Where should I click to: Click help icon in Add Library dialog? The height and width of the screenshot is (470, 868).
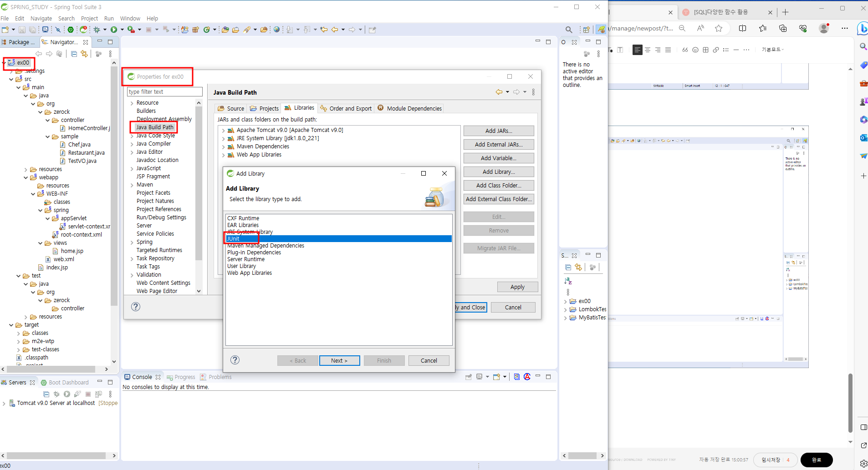click(x=235, y=360)
